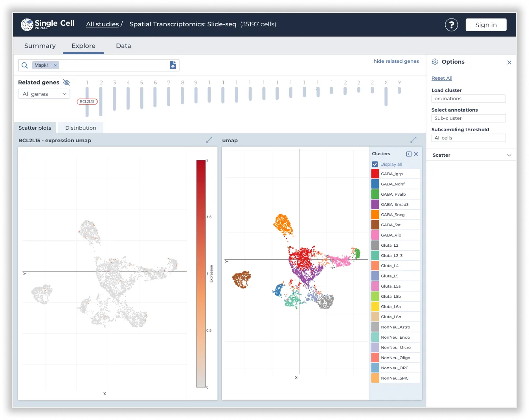Click the Sign in button
Image resolution: width=529 pixels, height=420 pixels.
point(486,25)
